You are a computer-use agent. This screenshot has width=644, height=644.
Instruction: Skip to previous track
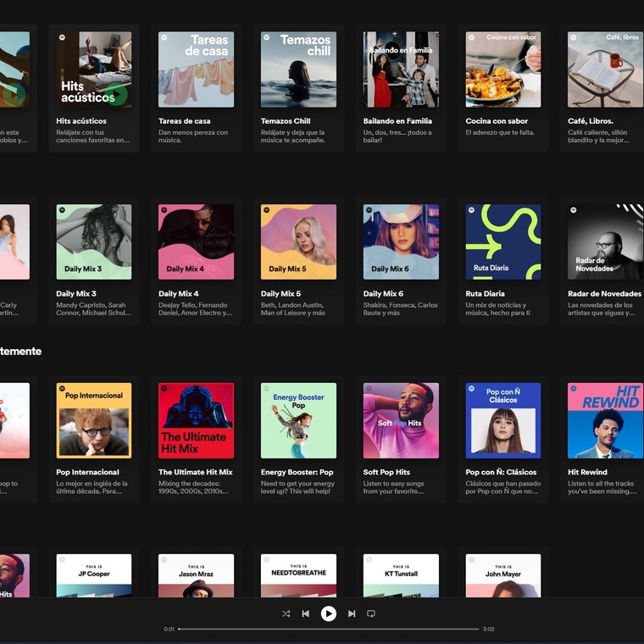coord(306,613)
